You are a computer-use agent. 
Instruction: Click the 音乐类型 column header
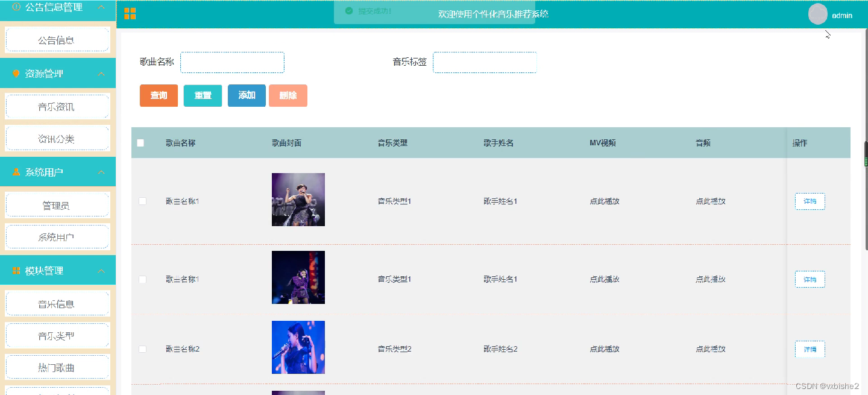(x=393, y=143)
